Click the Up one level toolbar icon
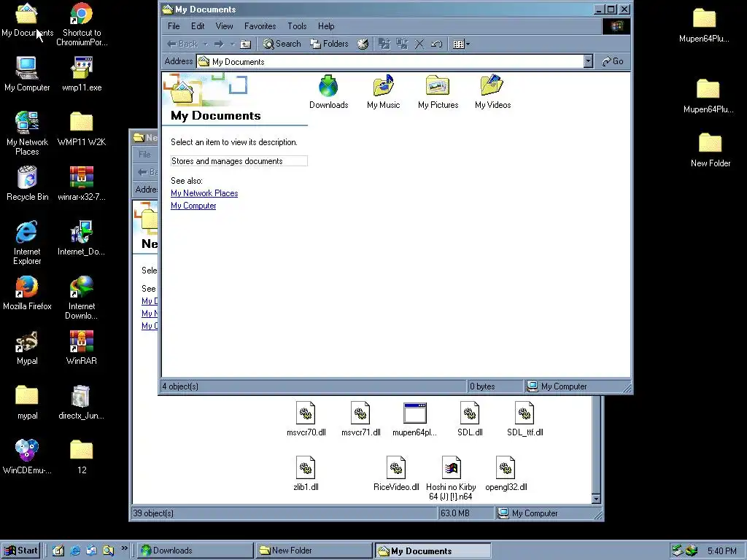747x560 pixels. pos(245,44)
